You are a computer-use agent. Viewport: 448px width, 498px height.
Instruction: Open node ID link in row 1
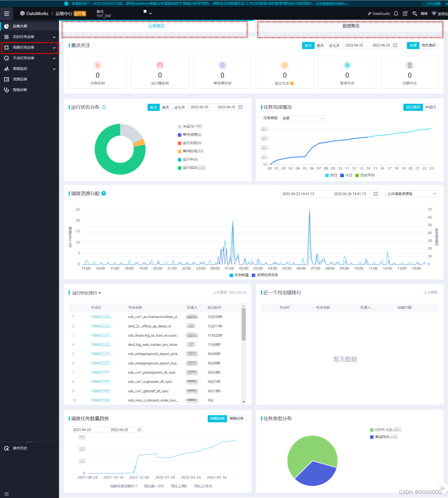(x=101, y=317)
